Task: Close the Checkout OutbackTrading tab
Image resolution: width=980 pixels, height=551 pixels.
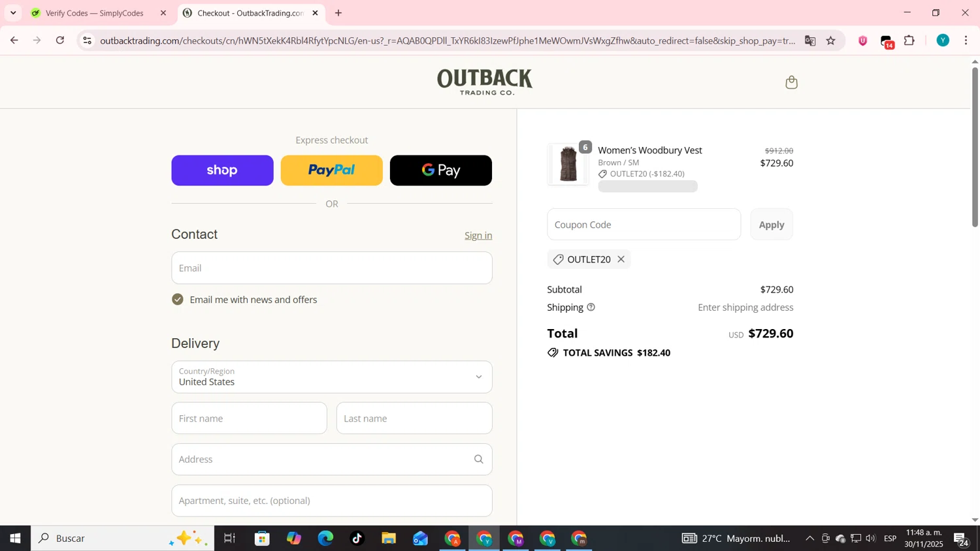Action: click(315, 13)
